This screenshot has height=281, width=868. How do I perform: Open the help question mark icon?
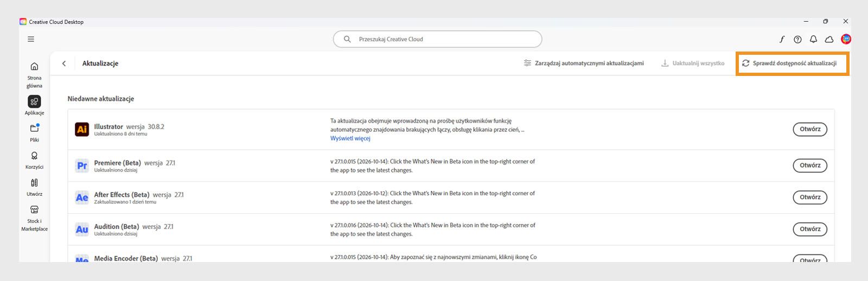[x=797, y=39]
